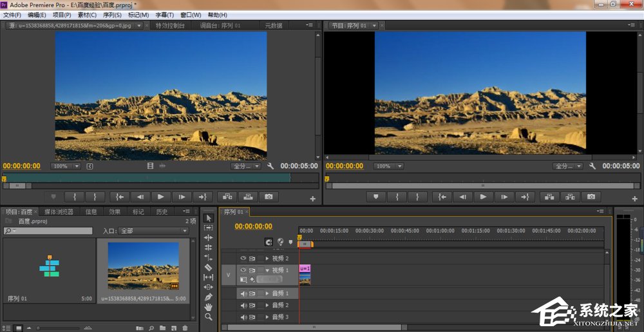The height and width of the screenshot is (332, 644).
Task: Select the Pen tool in the tools panel
Action: pos(208,297)
